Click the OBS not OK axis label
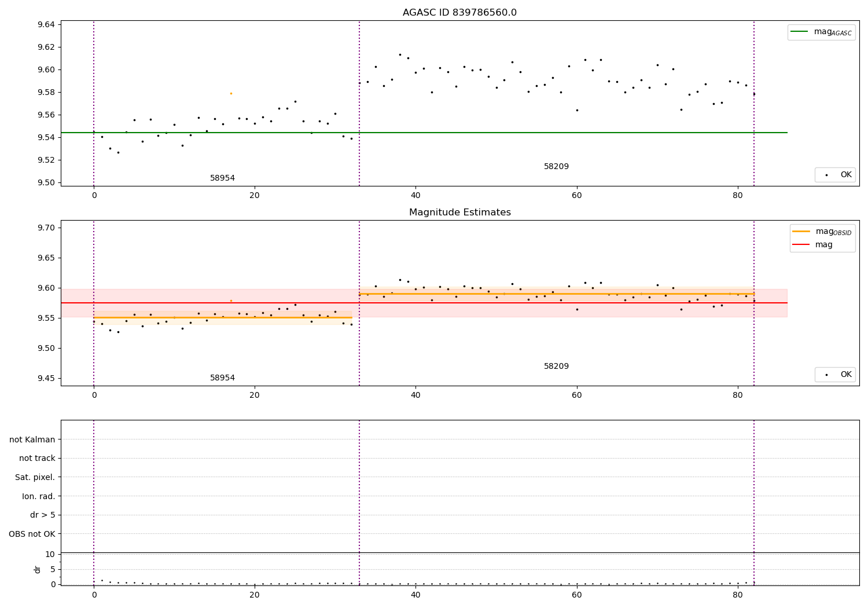The height and width of the screenshot is (608, 868). click(x=32, y=534)
